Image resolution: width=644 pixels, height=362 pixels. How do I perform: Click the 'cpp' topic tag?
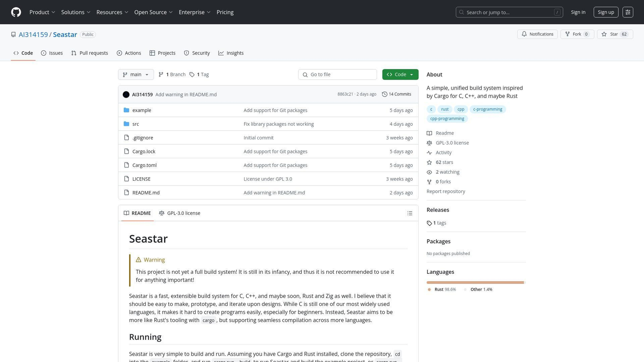461,109
